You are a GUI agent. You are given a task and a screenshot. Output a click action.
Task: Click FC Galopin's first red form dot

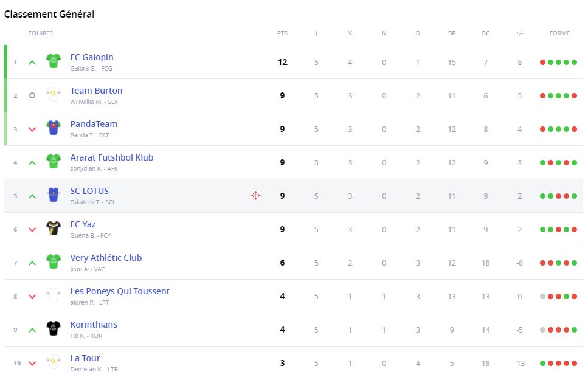tap(542, 62)
